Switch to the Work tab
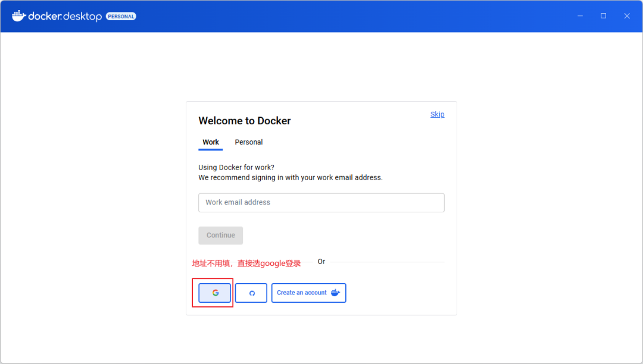This screenshot has width=643, height=364. tap(211, 142)
